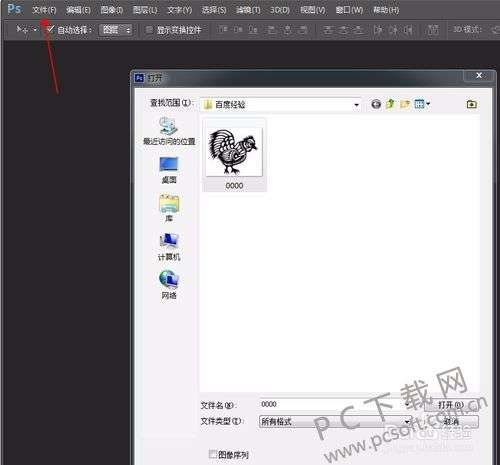Open the 3D(D) menu
Viewport: 500px width, 465px height.
pyautogui.click(x=280, y=10)
